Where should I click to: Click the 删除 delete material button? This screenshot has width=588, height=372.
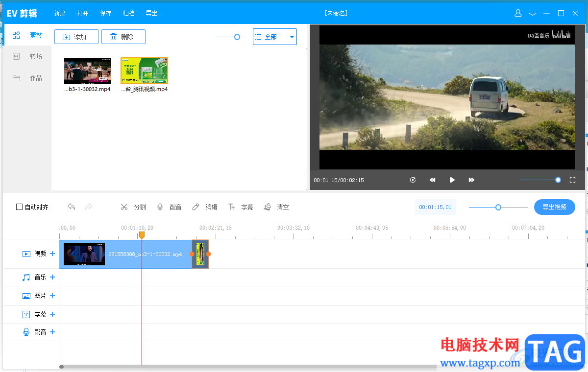(123, 37)
